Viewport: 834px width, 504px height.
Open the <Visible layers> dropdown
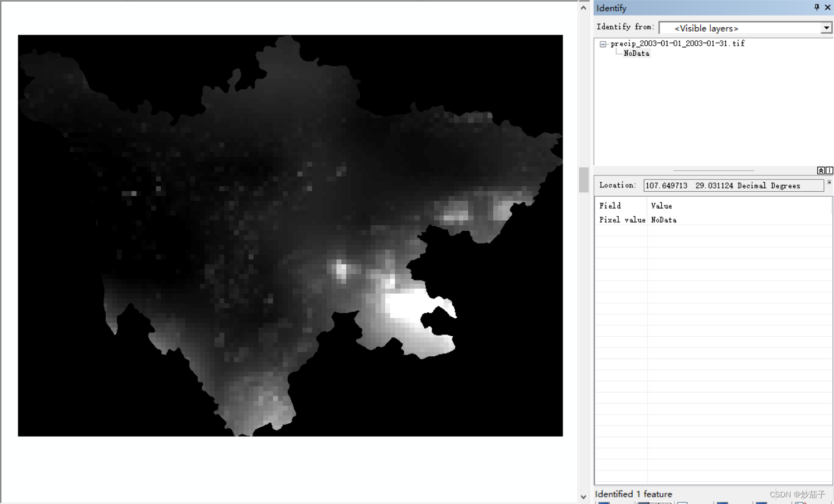(x=827, y=28)
